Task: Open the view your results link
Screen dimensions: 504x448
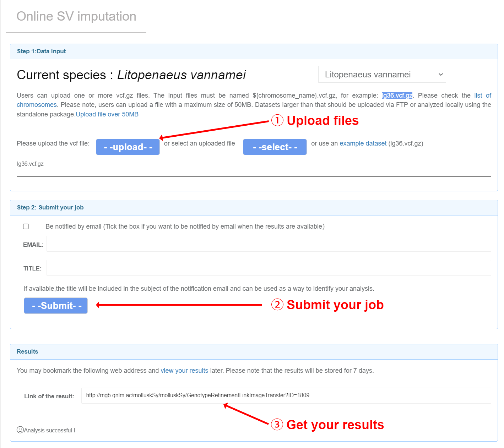Action: pos(184,371)
